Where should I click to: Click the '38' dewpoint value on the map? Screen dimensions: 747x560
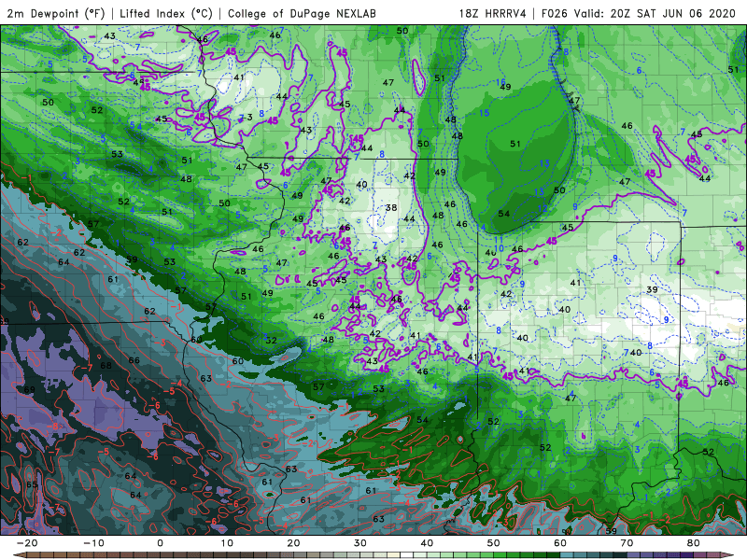click(x=391, y=207)
